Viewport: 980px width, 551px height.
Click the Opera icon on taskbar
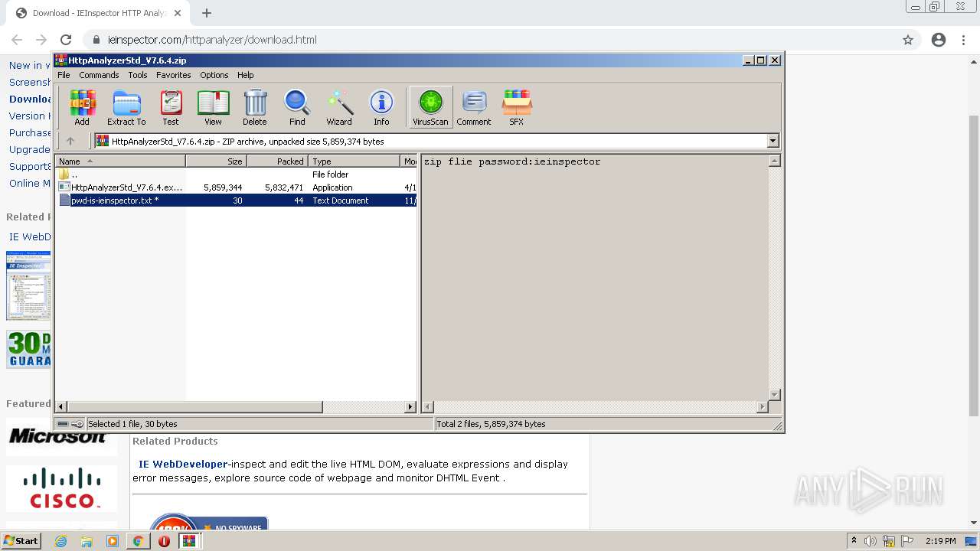[164, 541]
